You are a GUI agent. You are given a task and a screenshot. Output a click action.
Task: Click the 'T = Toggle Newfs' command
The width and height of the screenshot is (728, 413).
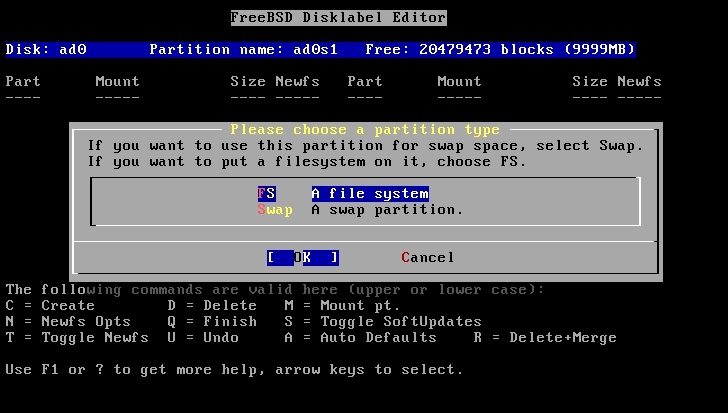pyautogui.click(x=77, y=338)
